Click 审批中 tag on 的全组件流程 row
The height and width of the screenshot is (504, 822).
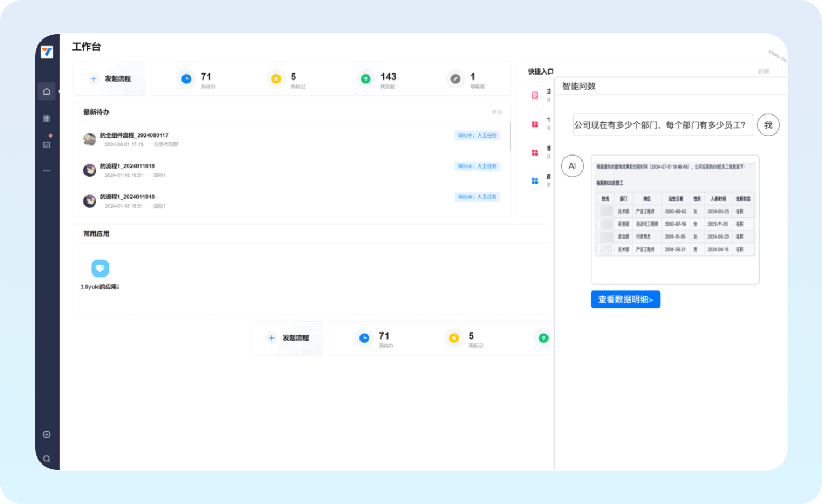(x=477, y=135)
